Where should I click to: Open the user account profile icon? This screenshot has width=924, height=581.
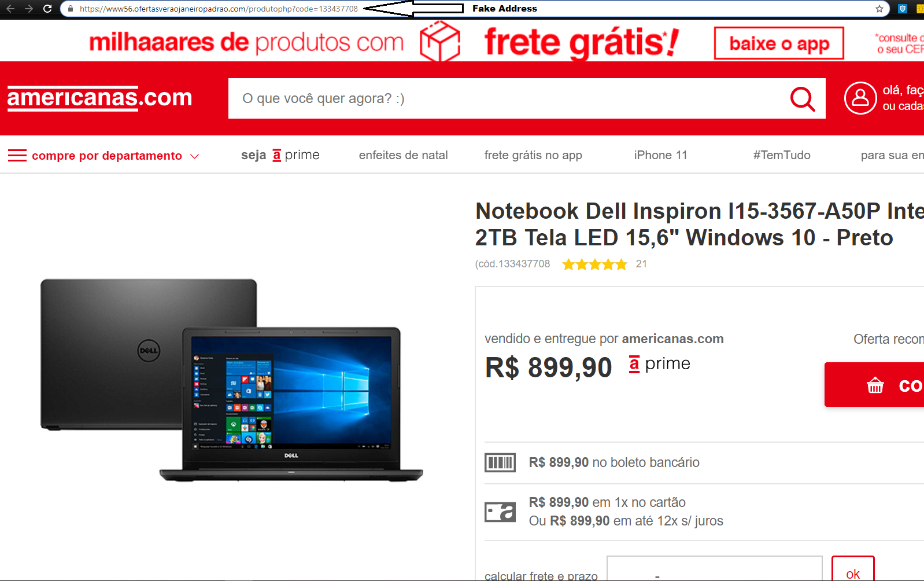pos(860,98)
